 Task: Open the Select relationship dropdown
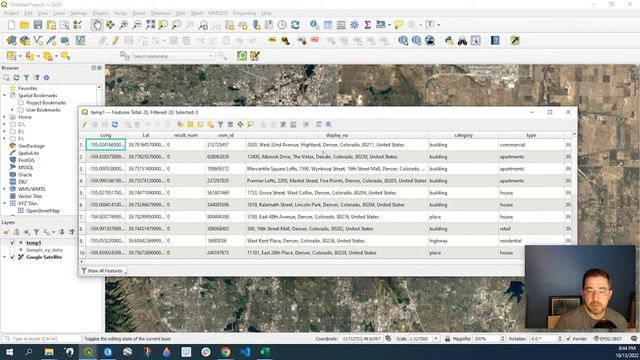coord(173,56)
